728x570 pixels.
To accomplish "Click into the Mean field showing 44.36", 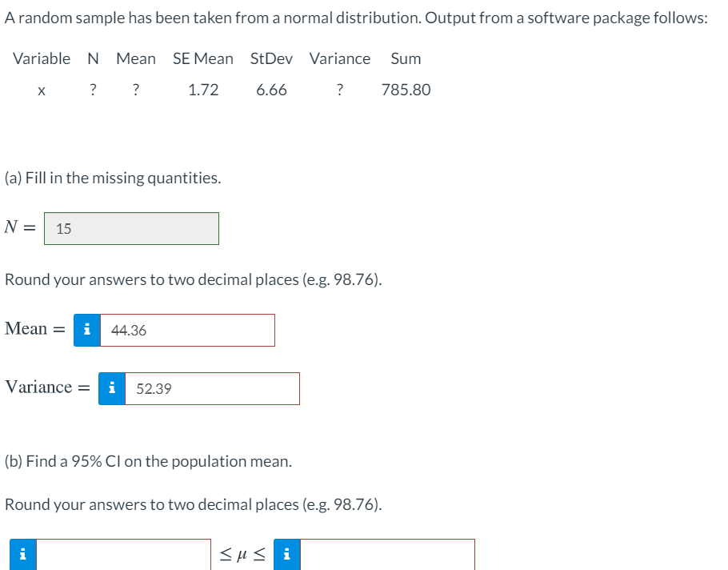I will (187, 331).
